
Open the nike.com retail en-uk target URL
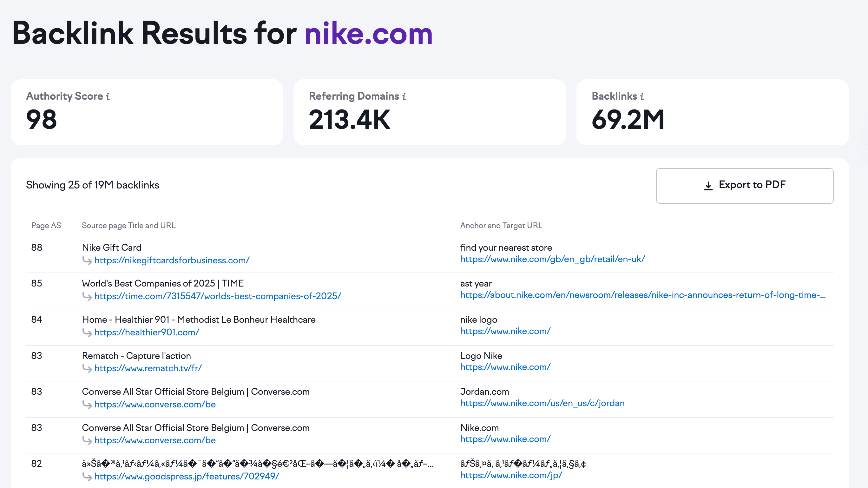coord(552,260)
